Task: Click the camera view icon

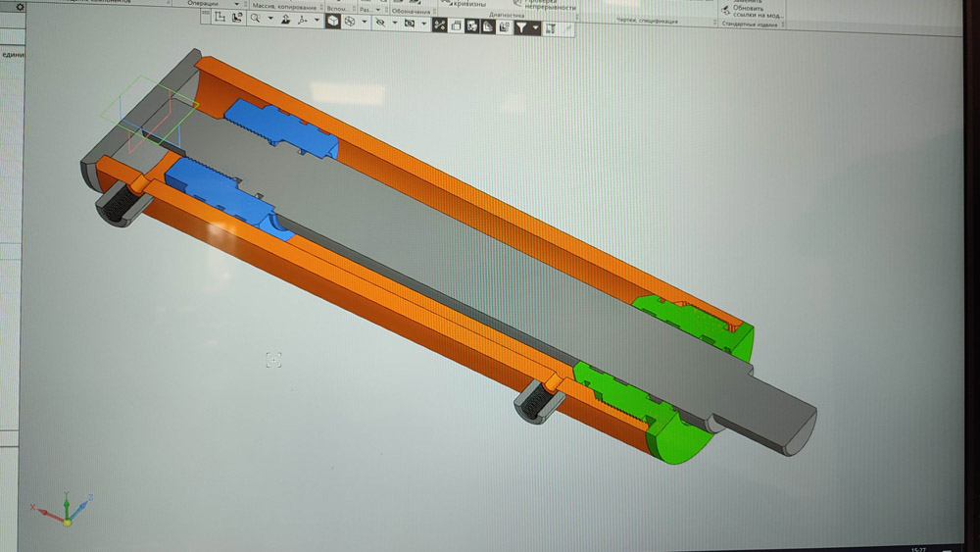Action: pos(410,24)
